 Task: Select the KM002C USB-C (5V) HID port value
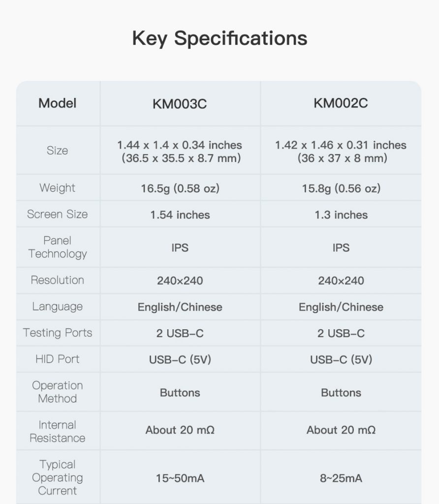[341, 360]
